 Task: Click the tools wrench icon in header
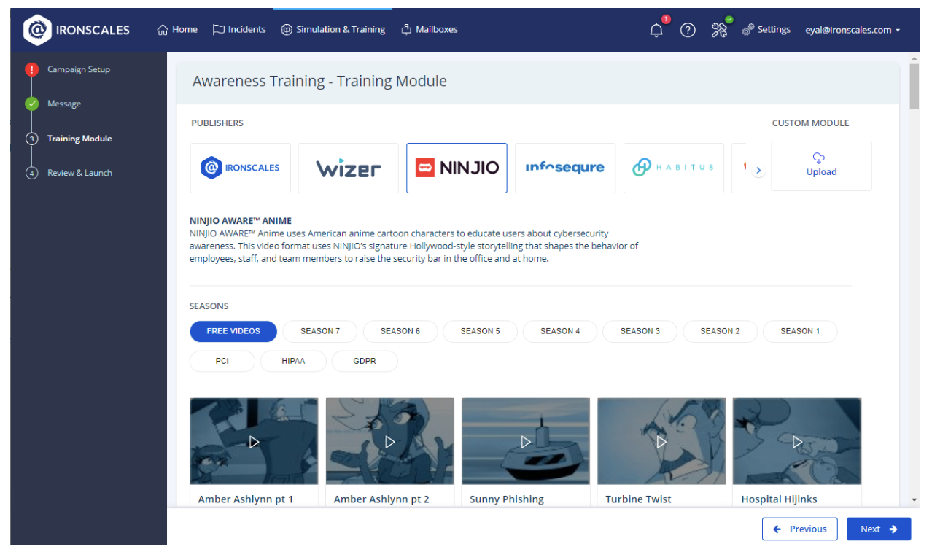click(x=719, y=30)
